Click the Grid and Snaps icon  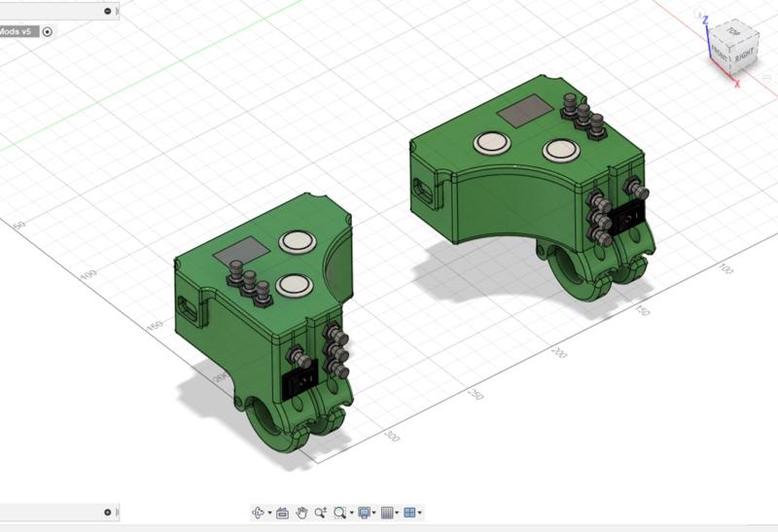click(387, 513)
